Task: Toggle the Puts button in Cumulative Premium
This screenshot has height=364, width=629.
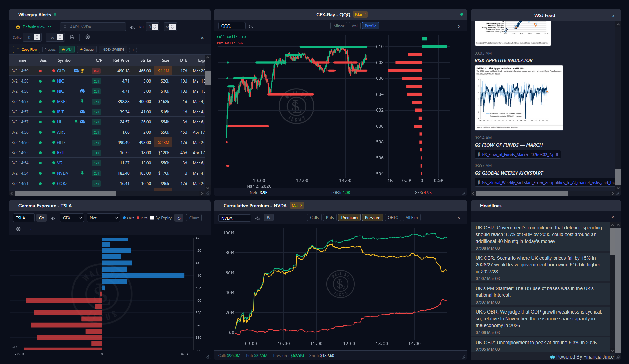Action: [x=330, y=218]
